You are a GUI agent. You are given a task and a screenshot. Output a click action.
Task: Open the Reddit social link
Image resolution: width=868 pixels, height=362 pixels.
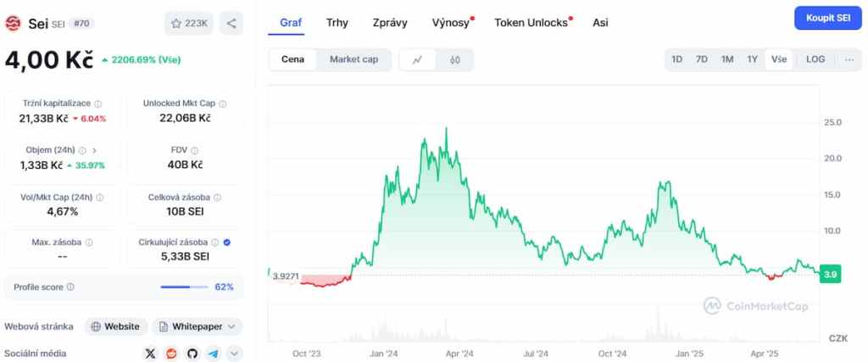[171, 353]
